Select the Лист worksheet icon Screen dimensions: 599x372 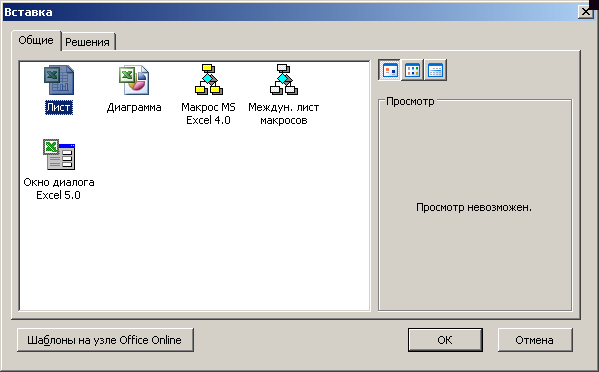point(59,80)
